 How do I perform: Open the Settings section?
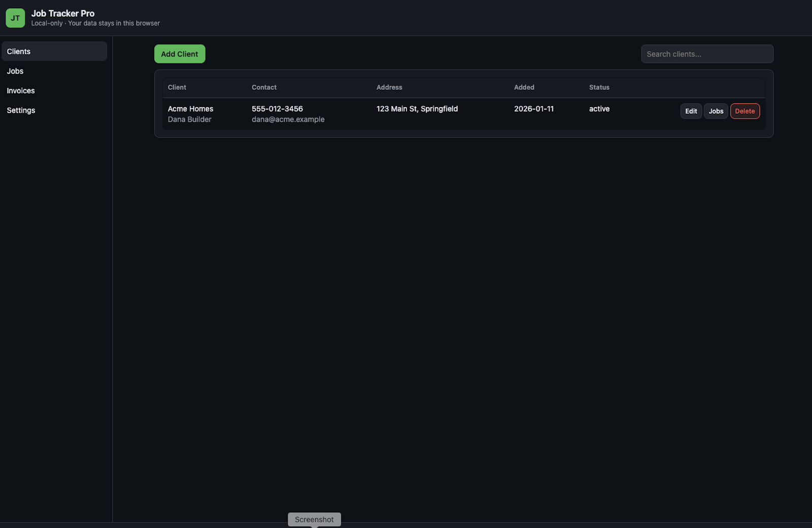(21, 110)
